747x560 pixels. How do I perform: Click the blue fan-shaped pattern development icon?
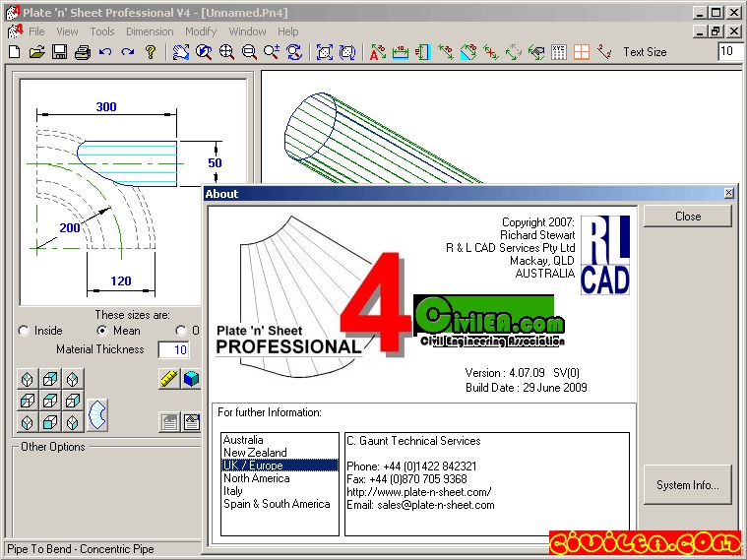pos(97,414)
